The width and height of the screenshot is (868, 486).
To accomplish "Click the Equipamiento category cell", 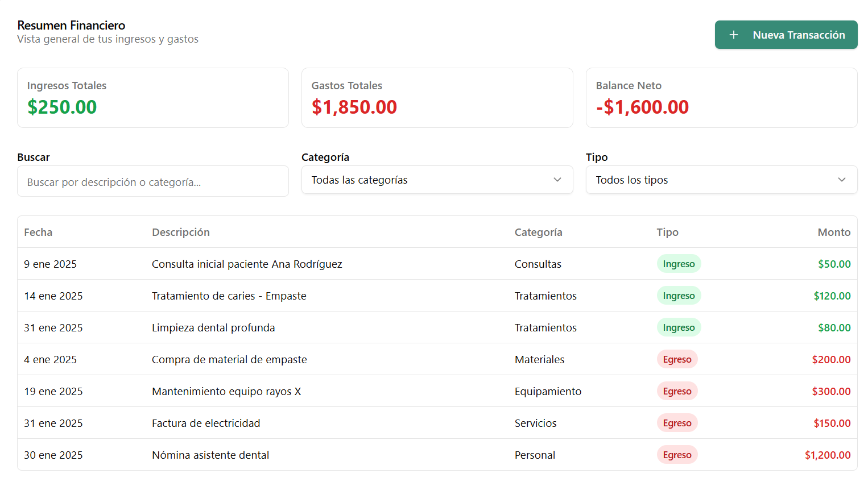I will click(x=548, y=391).
